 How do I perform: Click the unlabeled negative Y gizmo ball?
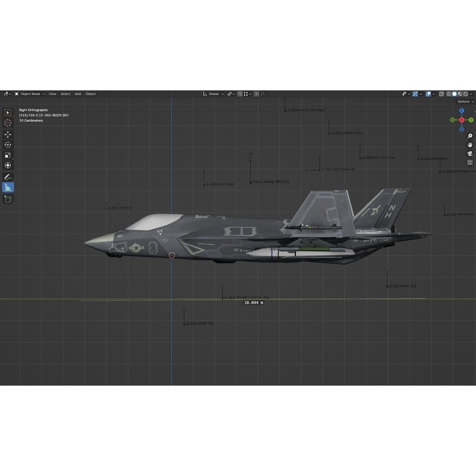click(x=452, y=120)
